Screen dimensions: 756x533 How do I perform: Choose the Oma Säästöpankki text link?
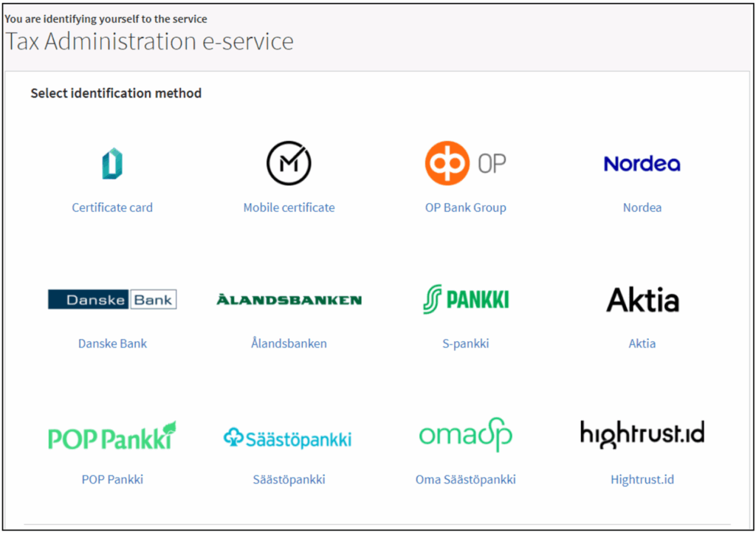coord(466,480)
